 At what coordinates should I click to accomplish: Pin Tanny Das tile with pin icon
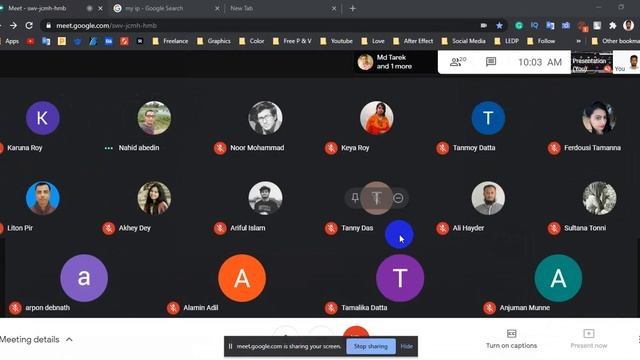point(355,198)
